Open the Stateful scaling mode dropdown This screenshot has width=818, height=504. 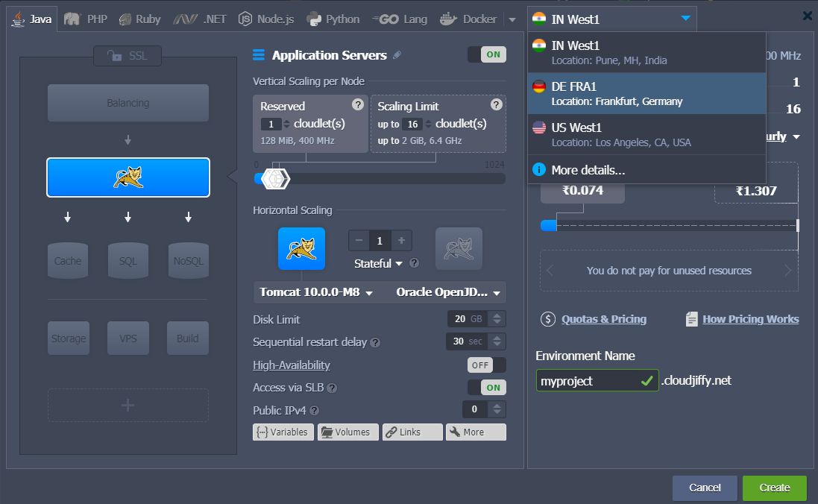(x=378, y=263)
